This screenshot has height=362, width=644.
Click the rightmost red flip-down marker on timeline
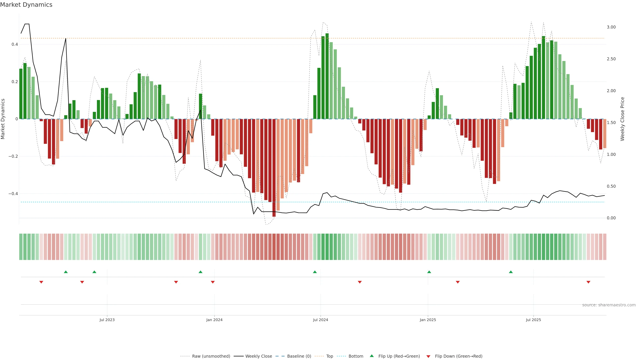tap(588, 282)
